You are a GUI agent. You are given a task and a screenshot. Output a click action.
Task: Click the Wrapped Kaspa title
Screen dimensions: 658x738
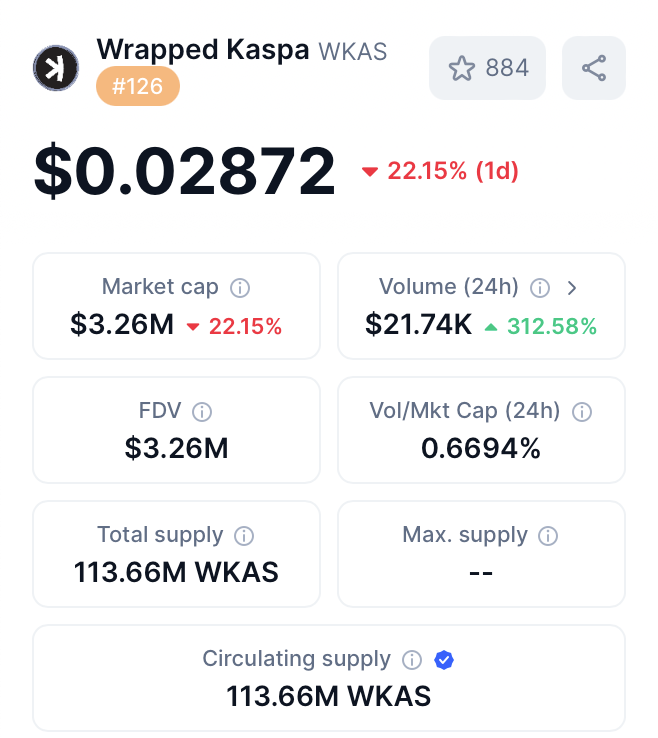pos(203,49)
